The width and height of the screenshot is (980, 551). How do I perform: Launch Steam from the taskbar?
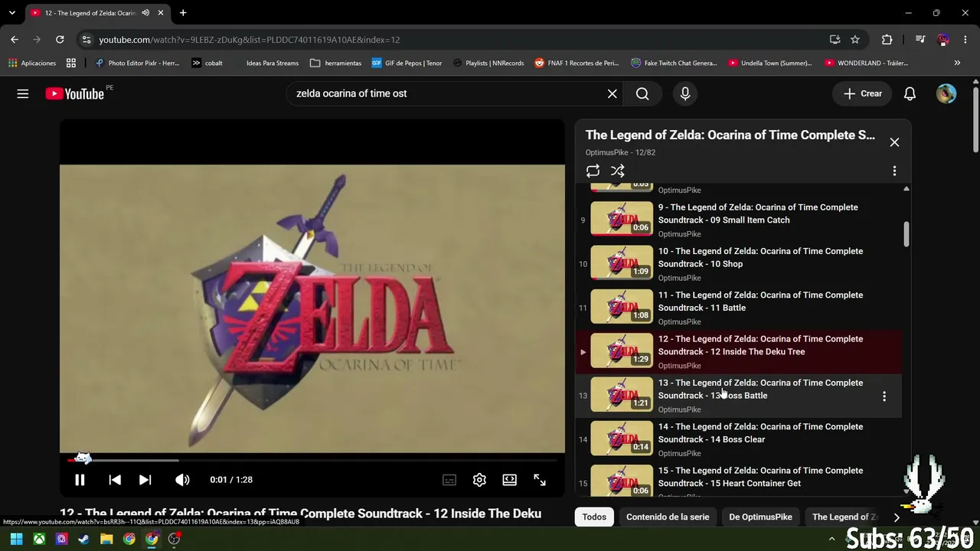tap(84, 539)
